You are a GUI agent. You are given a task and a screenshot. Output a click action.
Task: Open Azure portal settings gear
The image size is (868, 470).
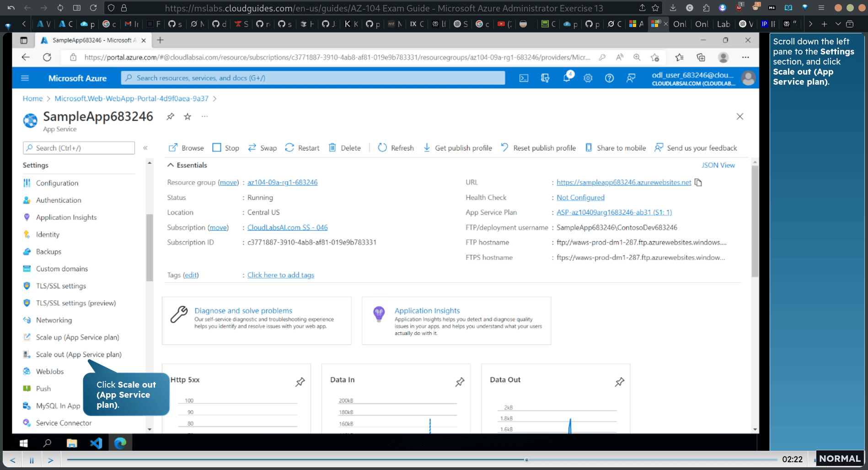click(x=588, y=78)
